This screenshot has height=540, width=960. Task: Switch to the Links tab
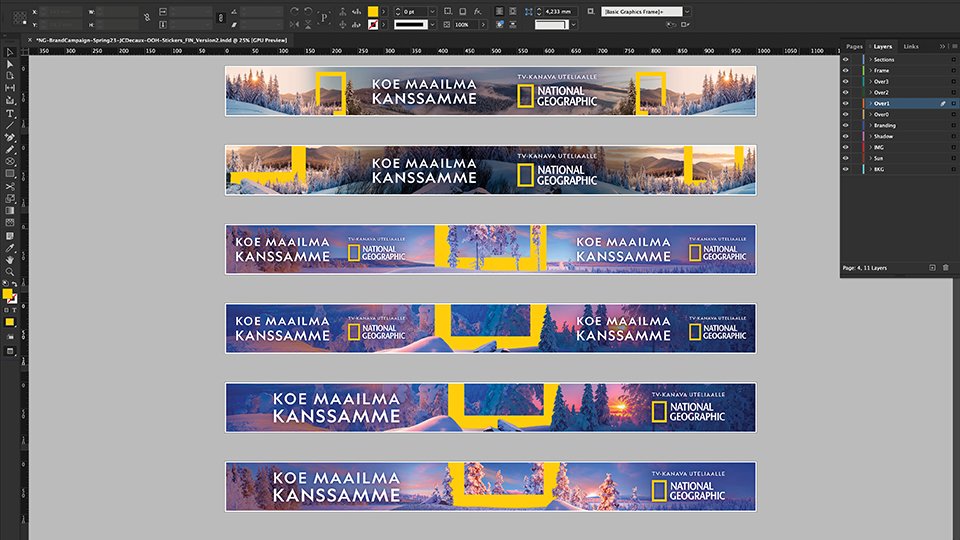910,47
